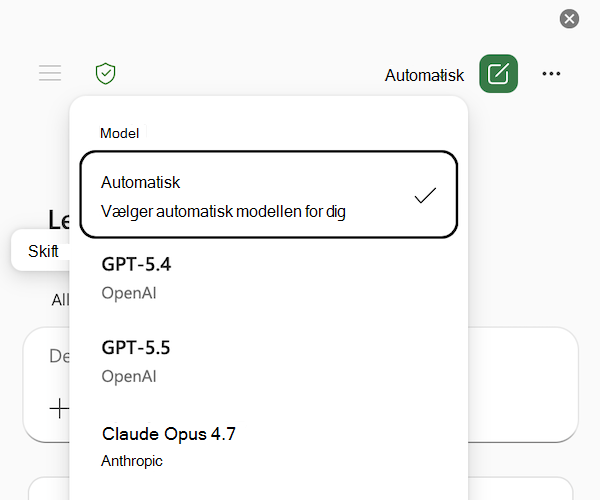Viewport: 600px width, 500px height.
Task: Choose the GPT-5.5 OpenAI model
Action: coord(269,362)
